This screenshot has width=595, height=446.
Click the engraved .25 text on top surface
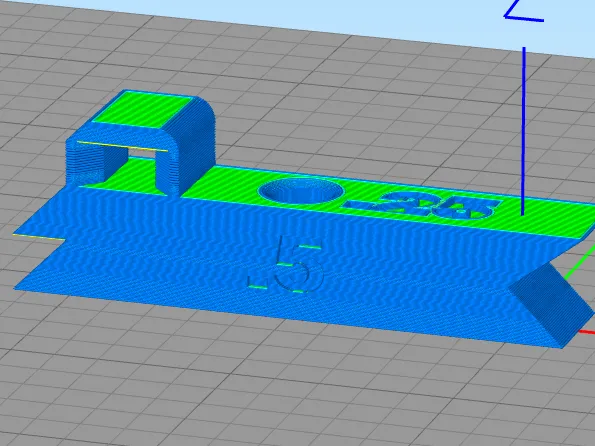click(422, 205)
